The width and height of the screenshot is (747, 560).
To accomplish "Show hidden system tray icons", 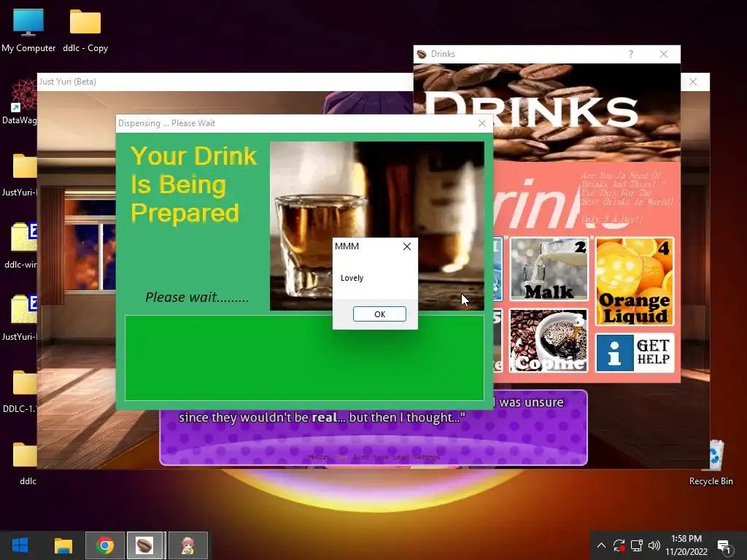I will click(601, 545).
